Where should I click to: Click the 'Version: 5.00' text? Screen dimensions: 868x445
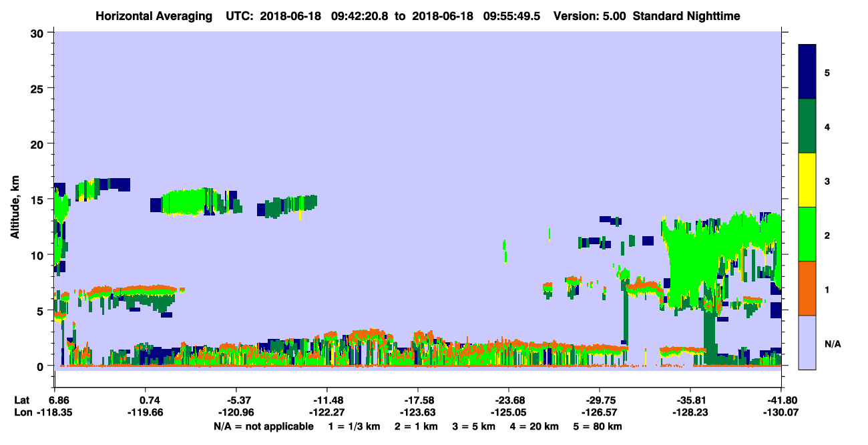pyautogui.click(x=590, y=16)
